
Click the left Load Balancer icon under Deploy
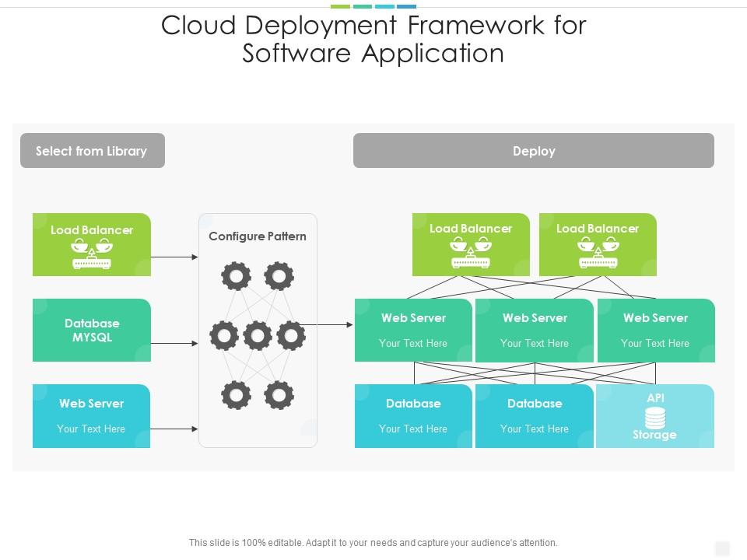tap(471, 253)
